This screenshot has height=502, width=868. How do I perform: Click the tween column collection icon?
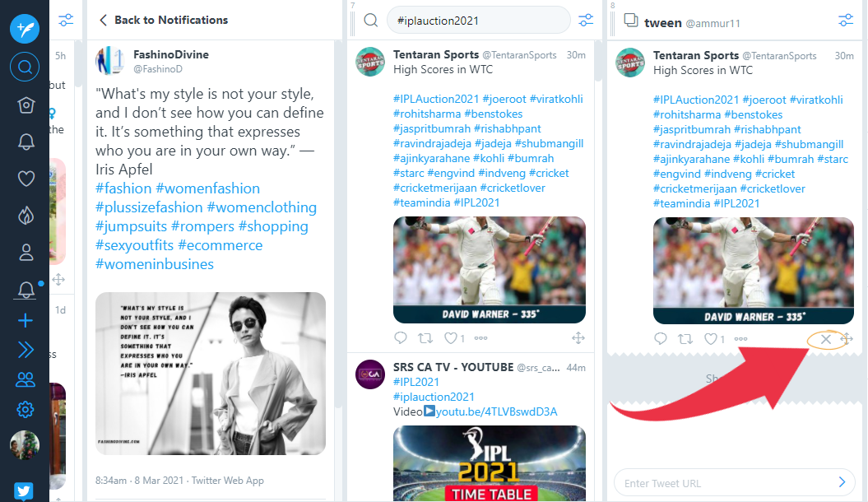(631, 21)
